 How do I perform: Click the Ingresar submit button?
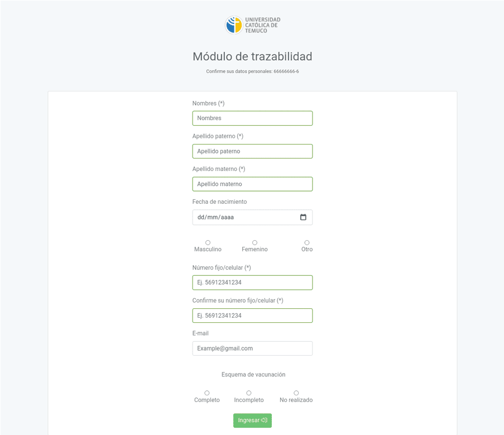[252, 420]
